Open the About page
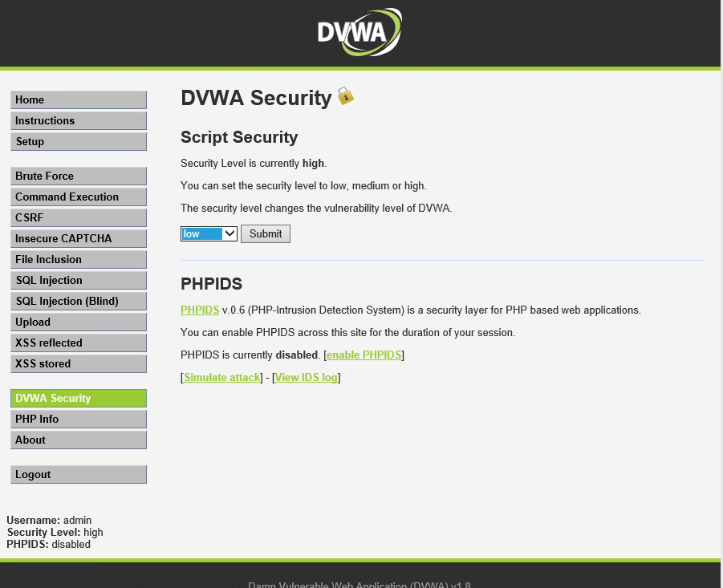The width and height of the screenshot is (723, 588). (x=79, y=440)
